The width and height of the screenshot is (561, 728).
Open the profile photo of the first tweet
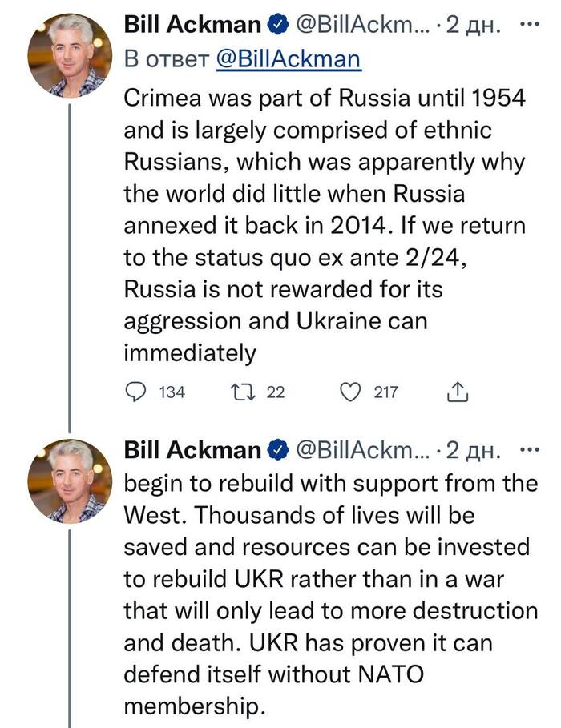click(71, 55)
